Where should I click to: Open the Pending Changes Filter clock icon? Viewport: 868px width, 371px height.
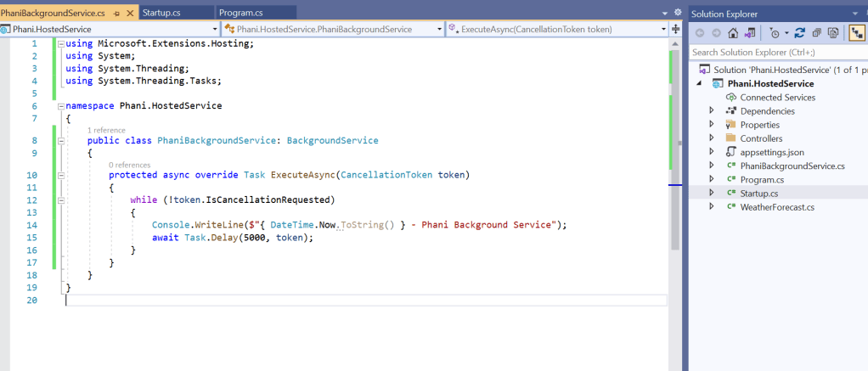pyautogui.click(x=775, y=33)
